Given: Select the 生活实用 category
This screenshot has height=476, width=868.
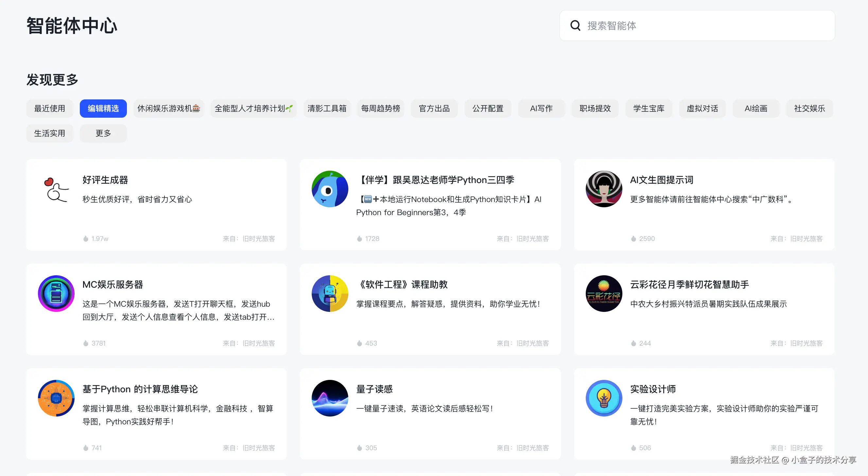Looking at the screenshot, I should [49, 133].
